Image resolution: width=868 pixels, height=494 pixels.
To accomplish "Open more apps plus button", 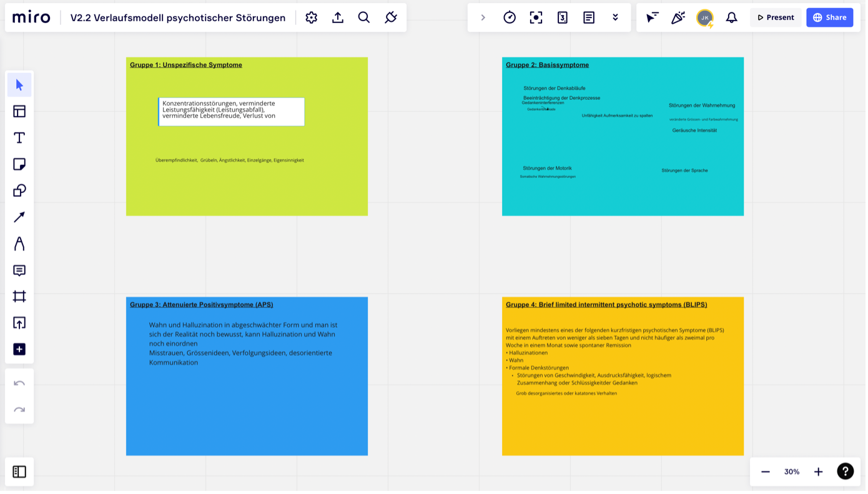I will point(19,349).
